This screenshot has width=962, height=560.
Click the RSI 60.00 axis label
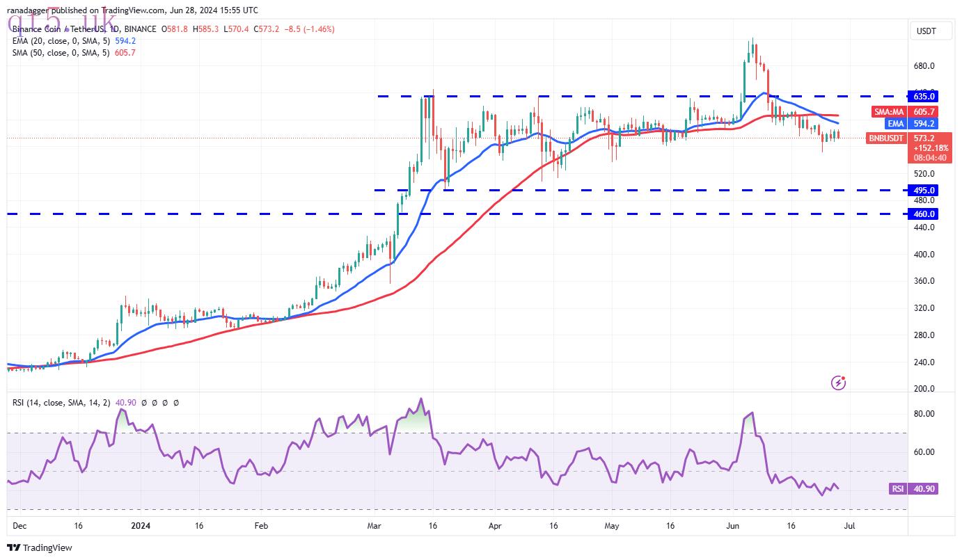924,452
